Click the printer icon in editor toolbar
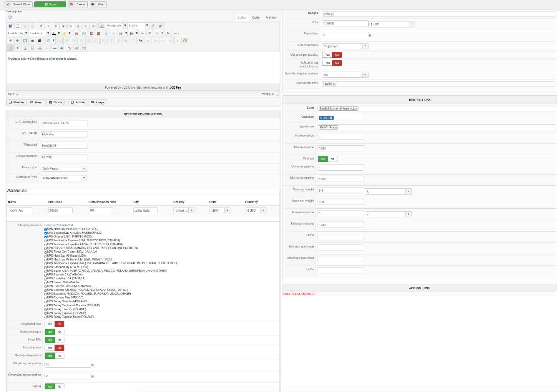This screenshot has width=560, height=392. tap(32, 41)
